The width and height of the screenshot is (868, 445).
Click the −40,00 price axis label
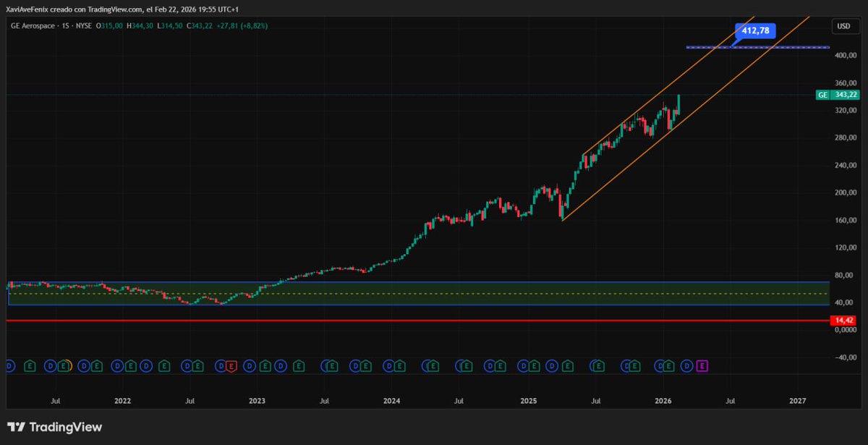coord(844,357)
